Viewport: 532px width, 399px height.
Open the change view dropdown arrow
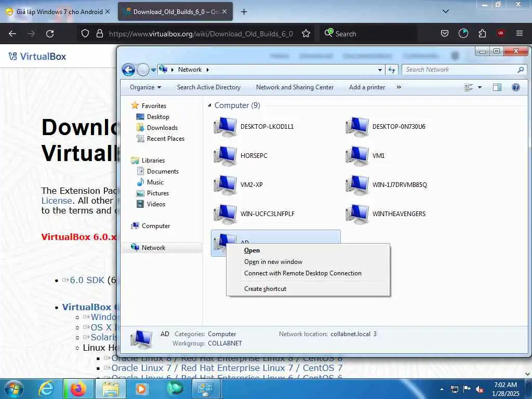[480, 87]
